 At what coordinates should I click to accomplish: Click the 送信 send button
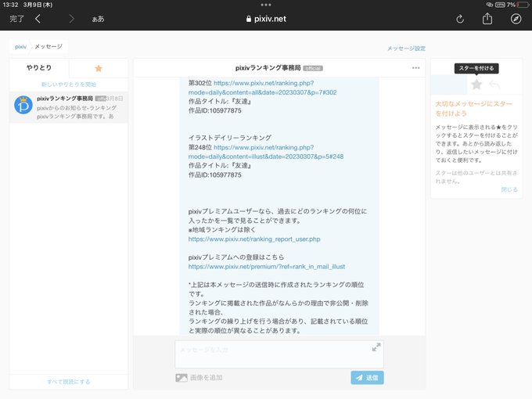click(x=367, y=378)
